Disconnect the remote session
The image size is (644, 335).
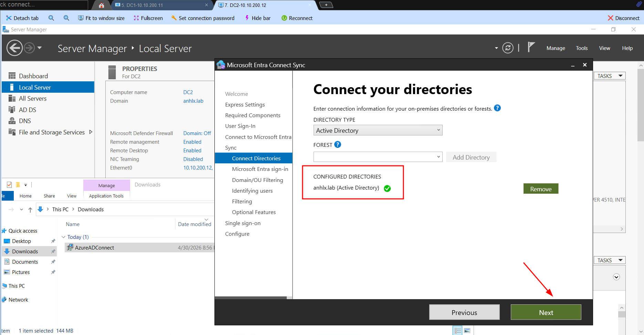(x=623, y=18)
